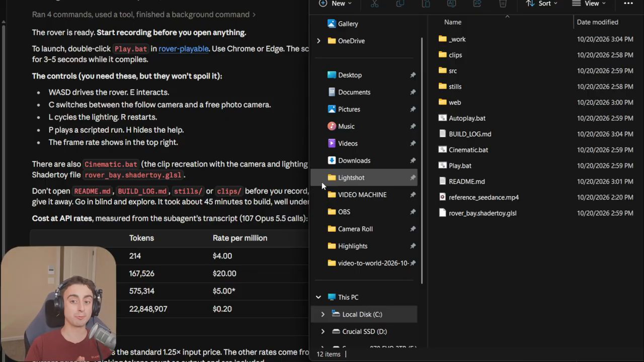Open the Highlights pinned folder
Screen dimensions: 644x362
coord(353,246)
